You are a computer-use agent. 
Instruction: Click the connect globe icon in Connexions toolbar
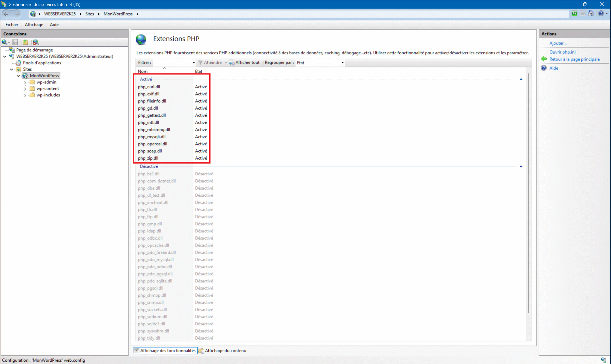click(5, 42)
